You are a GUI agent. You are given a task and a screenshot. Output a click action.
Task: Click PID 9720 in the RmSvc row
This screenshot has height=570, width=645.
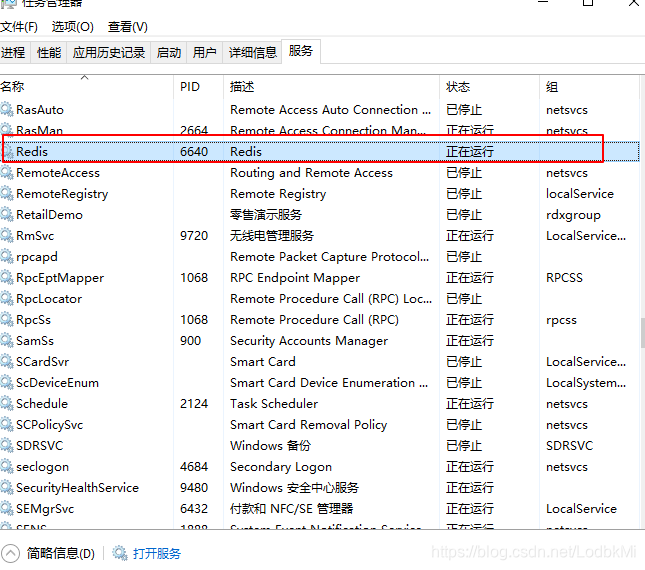[194, 236]
